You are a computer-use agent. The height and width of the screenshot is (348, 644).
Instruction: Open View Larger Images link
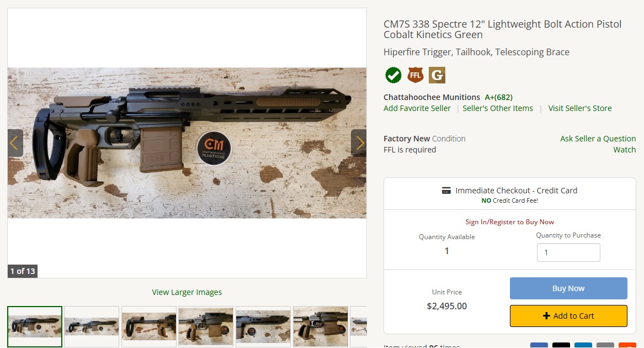pyautogui.click(x=187, y=292)
